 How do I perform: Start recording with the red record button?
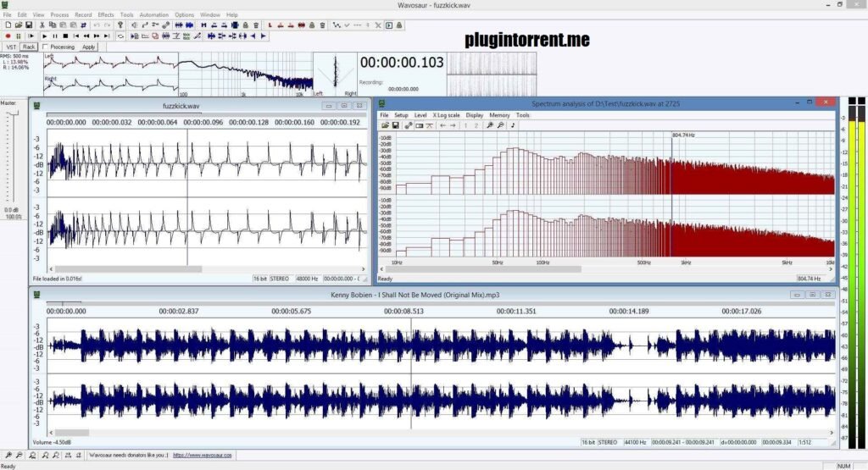coord(8,36)
